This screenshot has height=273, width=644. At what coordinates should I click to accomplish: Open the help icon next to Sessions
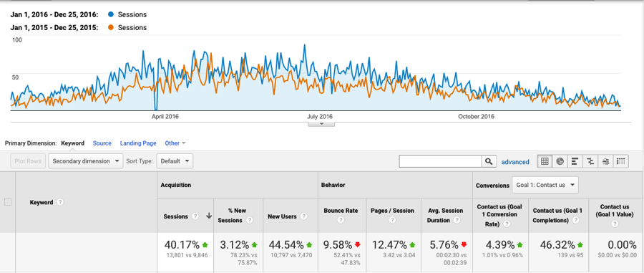tap(195, 216)
